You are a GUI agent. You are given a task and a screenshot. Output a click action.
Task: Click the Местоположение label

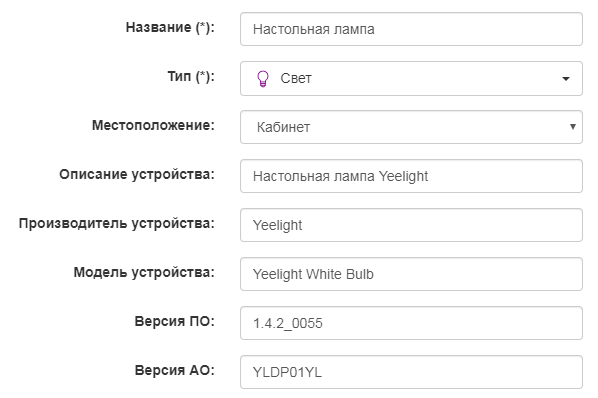pyautogui.click(x=153, y=125)
